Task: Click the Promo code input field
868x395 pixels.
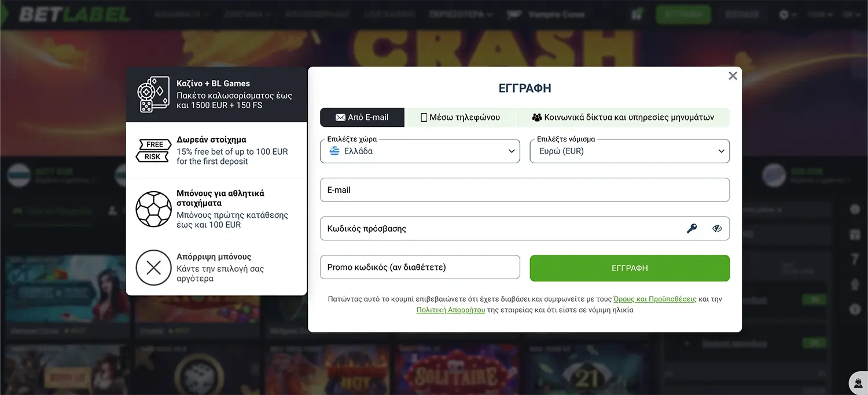Action: point(420,268)
